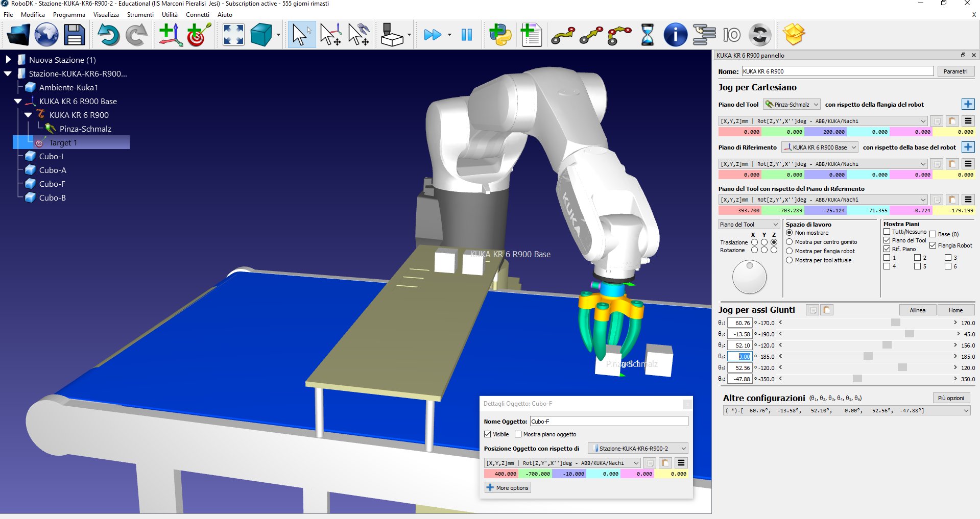Add a new robot program

(x=531, y=35)
